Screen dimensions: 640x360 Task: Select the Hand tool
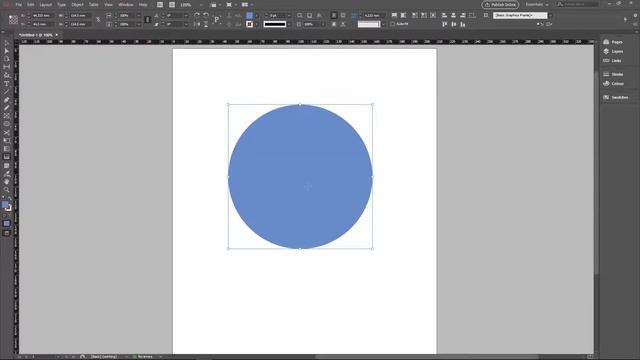point(7,182)
